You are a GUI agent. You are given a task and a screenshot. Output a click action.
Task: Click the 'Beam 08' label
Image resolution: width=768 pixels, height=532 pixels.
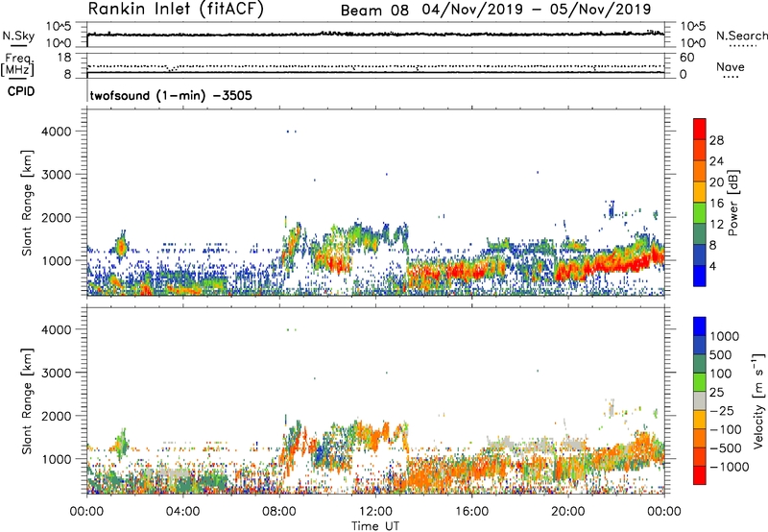(x=374, y=11)
